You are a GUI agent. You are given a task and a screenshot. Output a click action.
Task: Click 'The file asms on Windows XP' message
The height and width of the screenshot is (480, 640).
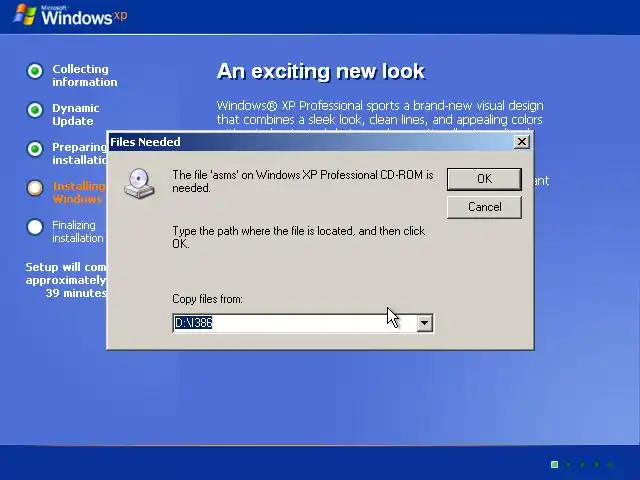[x=302, y=181]
